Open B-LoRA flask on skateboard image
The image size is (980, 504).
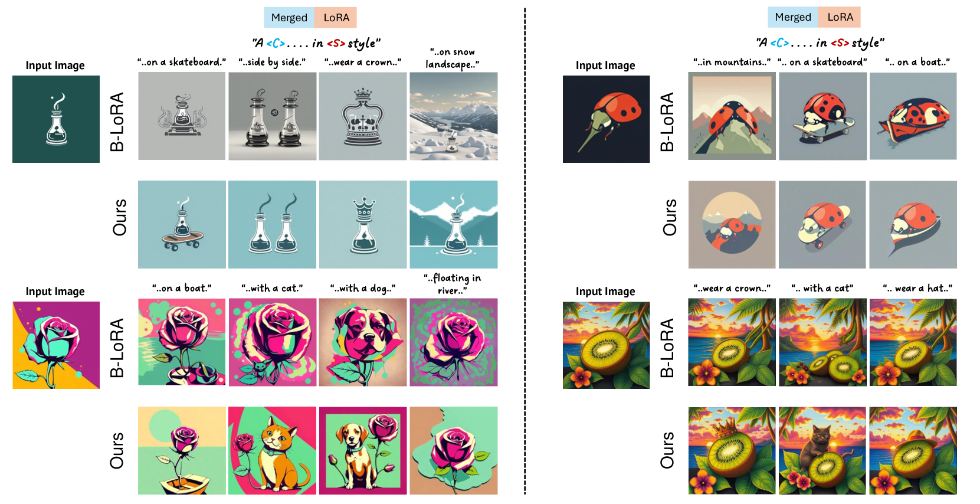[182, 116]
